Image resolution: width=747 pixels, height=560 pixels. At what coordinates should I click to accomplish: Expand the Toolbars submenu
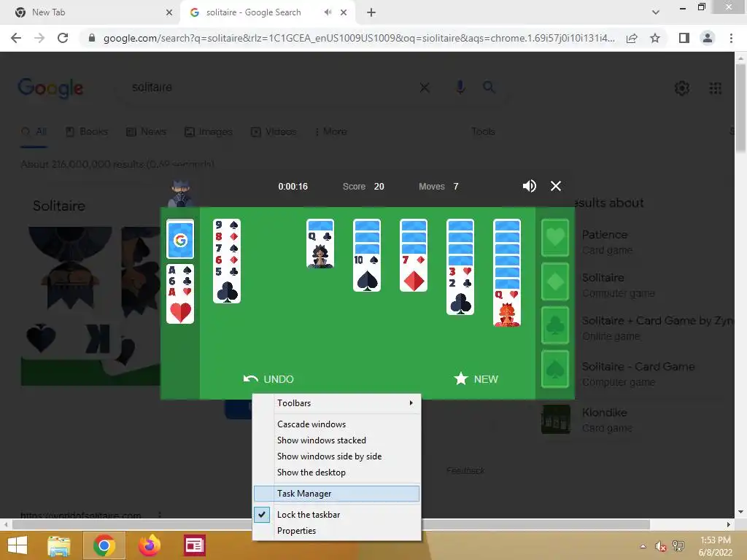pos(337,402)
